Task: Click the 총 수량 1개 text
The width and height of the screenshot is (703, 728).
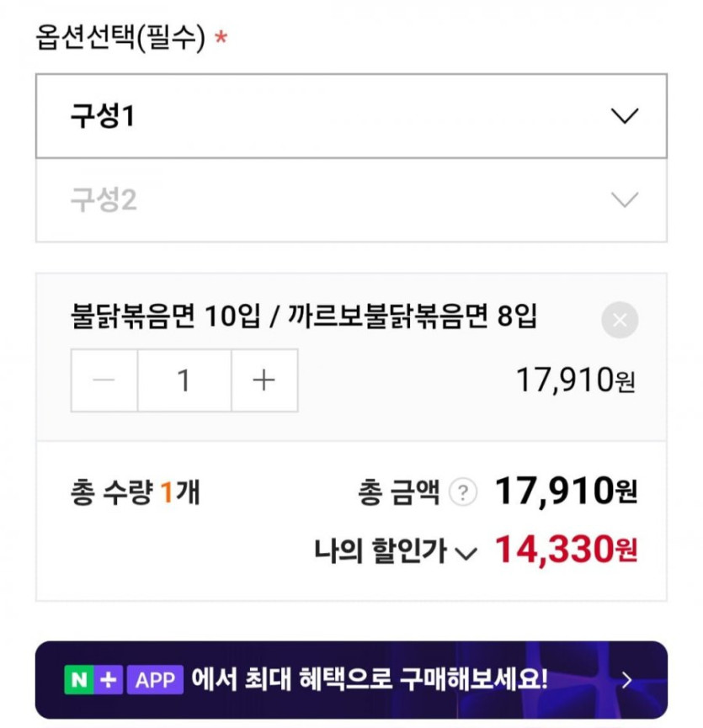Action: coord(135,492)
